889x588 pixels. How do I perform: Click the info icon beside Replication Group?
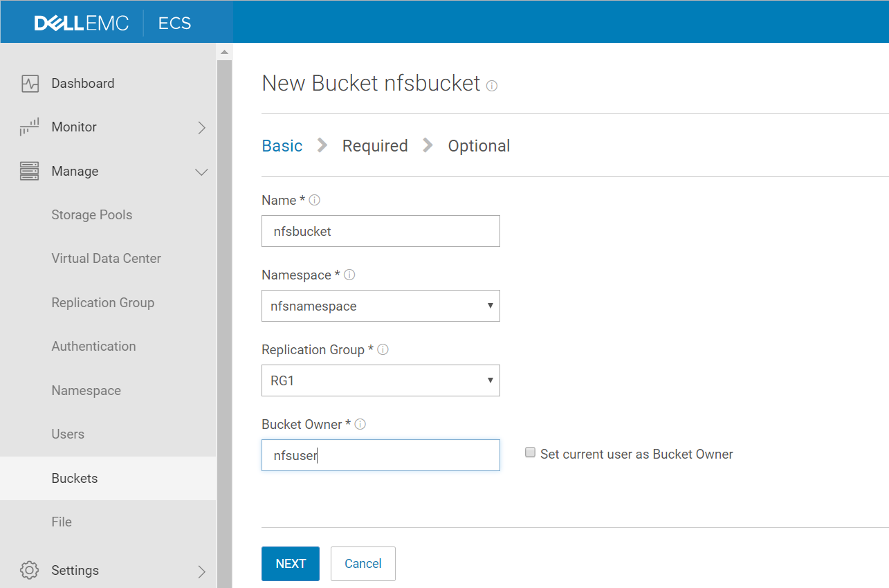pyautogui.click(x=383, y=349)
